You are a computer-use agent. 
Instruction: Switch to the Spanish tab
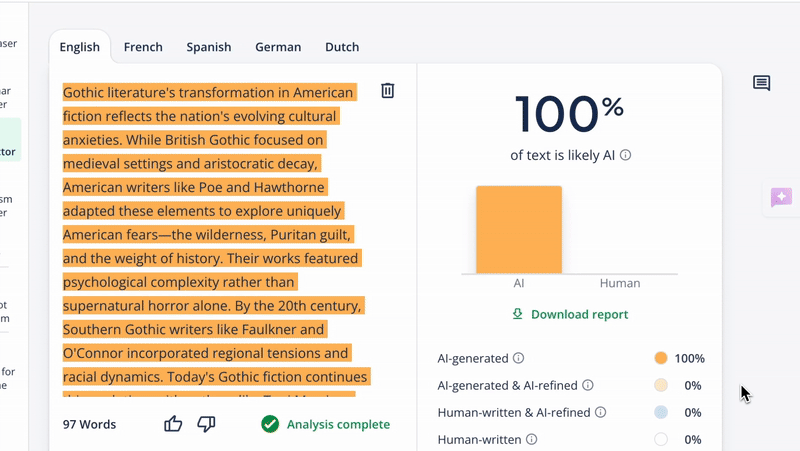[209, 47]
